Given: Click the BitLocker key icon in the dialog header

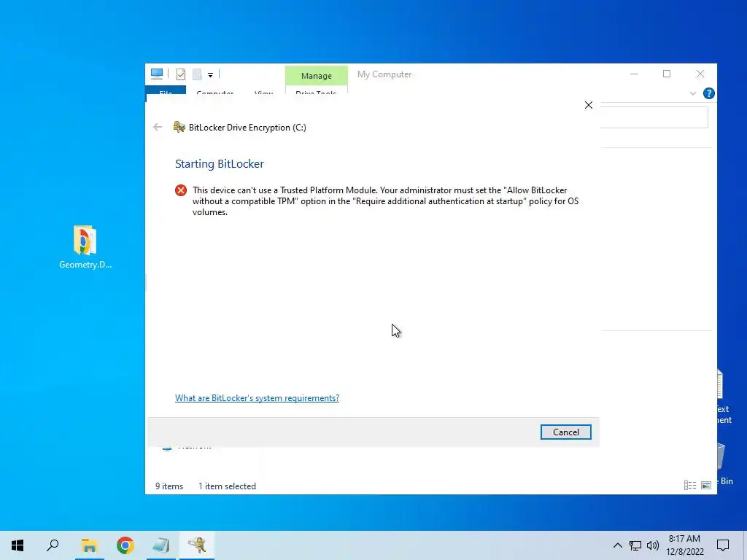Looking at the screenshot, I should [179, 127].
